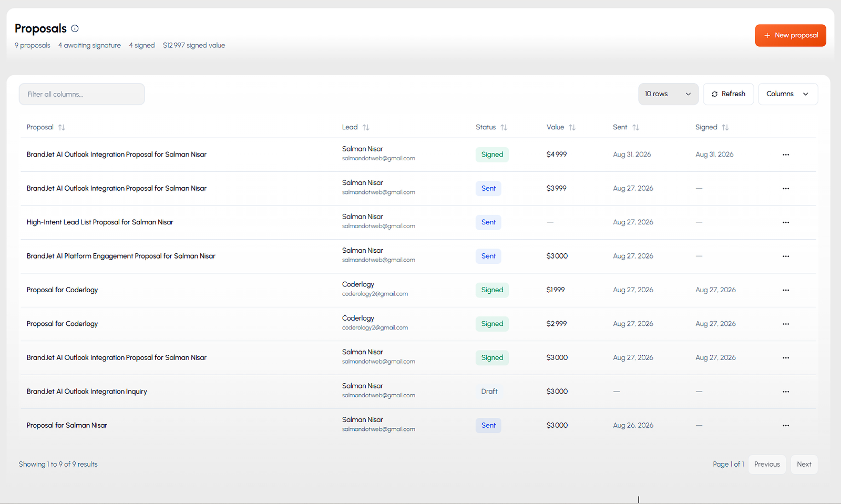Open row menu for Proposal for Salman Nisar
The height and width of the screenshot is (504, 841).
tap(786, 426)
